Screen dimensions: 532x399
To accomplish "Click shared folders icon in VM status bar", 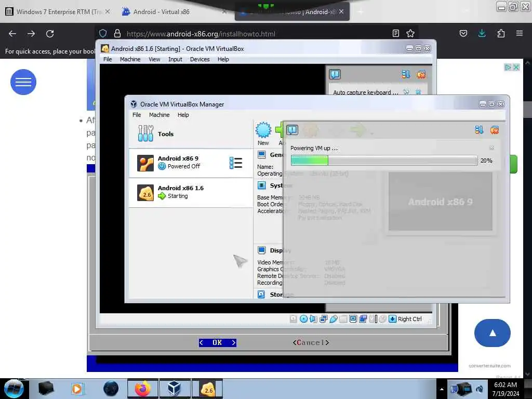I will click(343, 318).
